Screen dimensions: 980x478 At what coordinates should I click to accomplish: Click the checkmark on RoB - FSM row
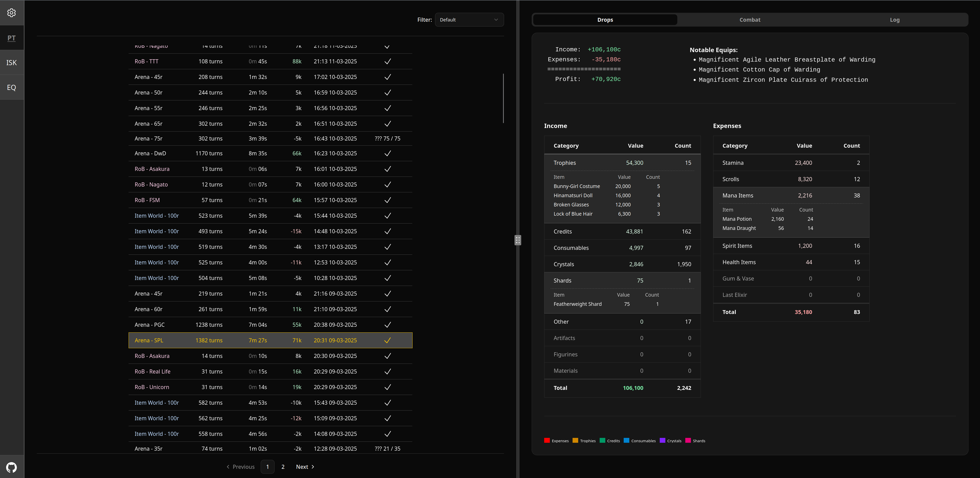coord(387,200)
